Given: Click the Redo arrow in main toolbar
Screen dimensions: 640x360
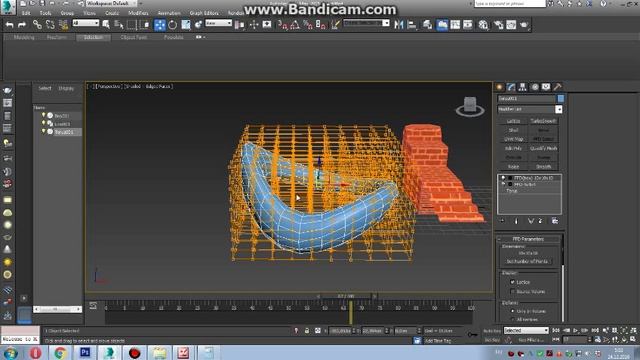Looking at the screenshot, I should coord(22,25).
